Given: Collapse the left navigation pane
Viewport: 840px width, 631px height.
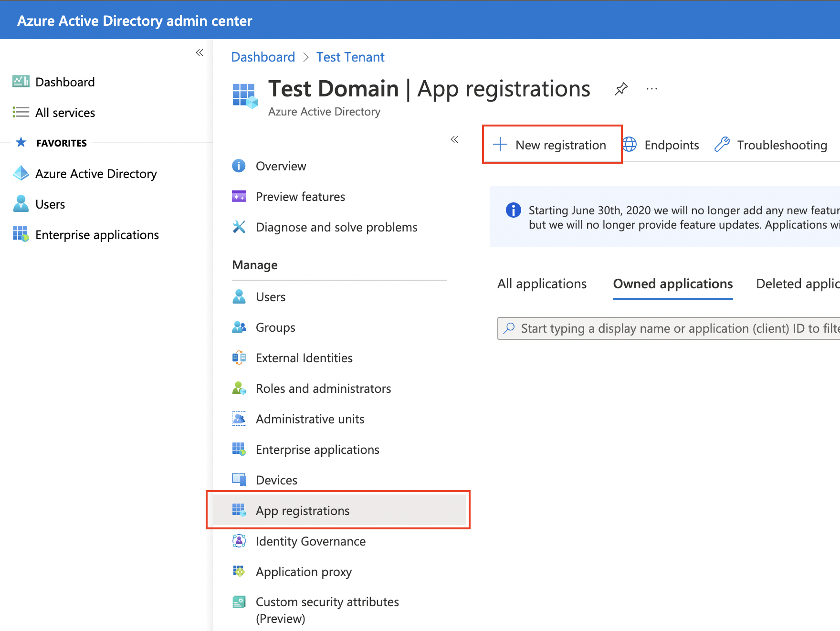Looking at the screenshot, I should (x=199, y=53).
